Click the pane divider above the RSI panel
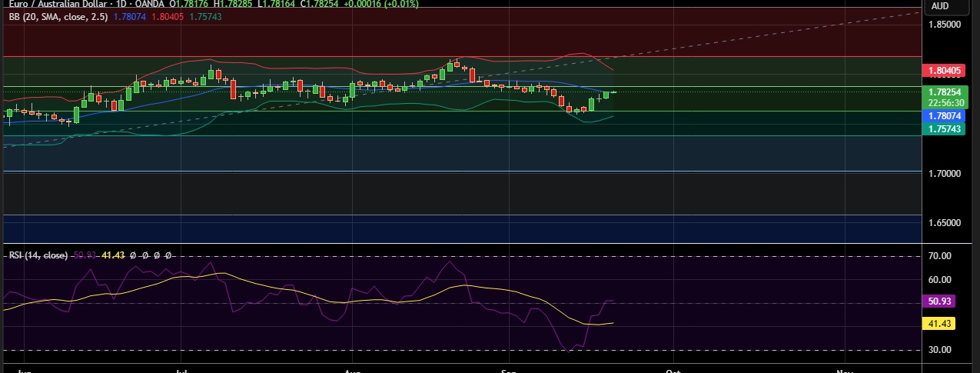 (x=461, y=244)
